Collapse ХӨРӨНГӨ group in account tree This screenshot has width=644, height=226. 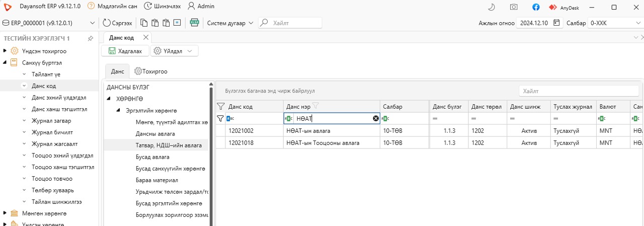point(109,98)
